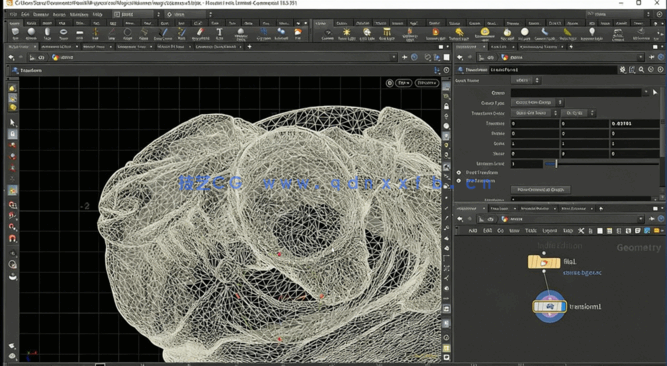Toggle display flag on transform1 node

tap(563, 306)
